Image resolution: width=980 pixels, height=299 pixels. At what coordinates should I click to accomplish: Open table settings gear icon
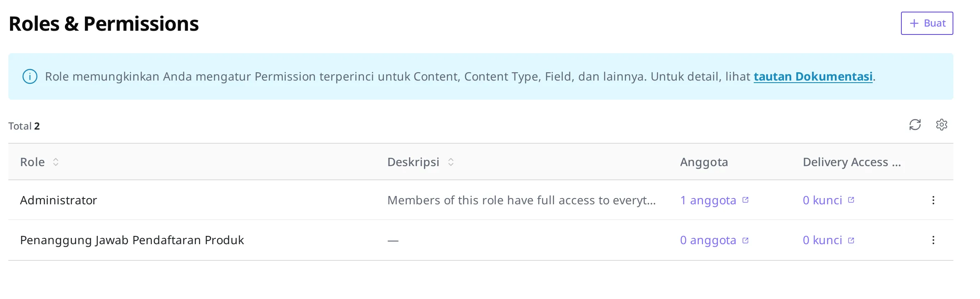[x=941, y=125]
